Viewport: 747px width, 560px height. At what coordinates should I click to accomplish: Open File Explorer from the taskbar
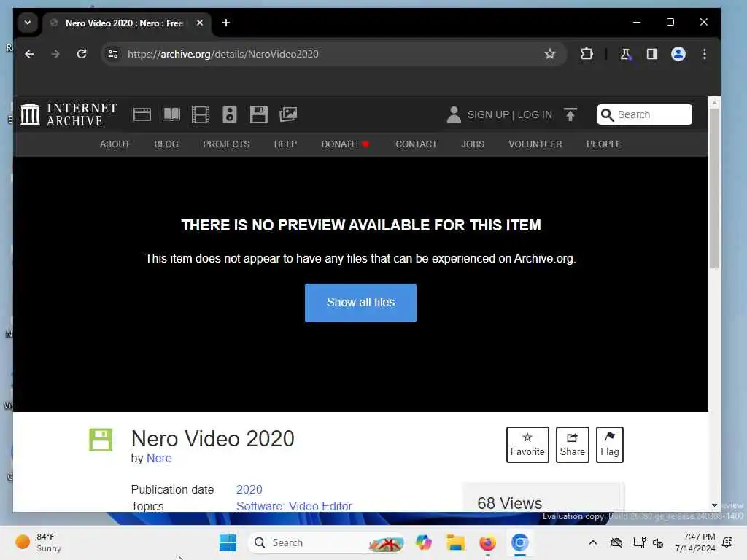(x=455, y=542)
